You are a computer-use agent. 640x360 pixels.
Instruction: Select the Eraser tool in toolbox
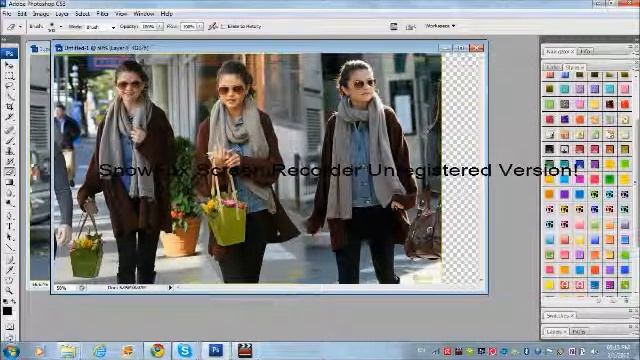pyautogui.click(x=9, y=172)
